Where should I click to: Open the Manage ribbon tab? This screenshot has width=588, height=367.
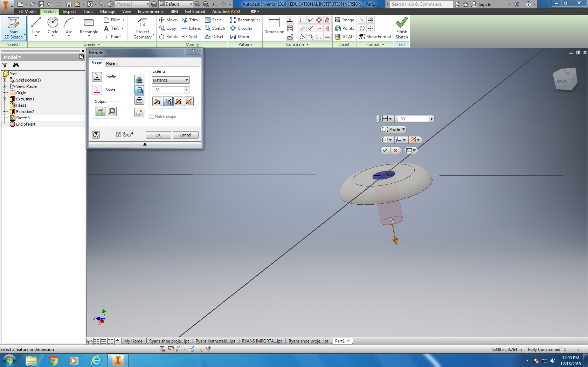tap(108, 12)
